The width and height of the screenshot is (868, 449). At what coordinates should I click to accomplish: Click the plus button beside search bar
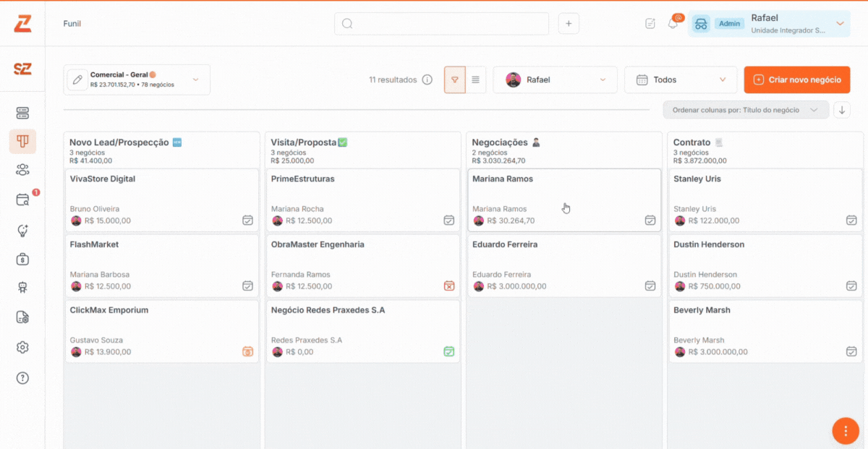pyautogui.click(x=569, y=24)
